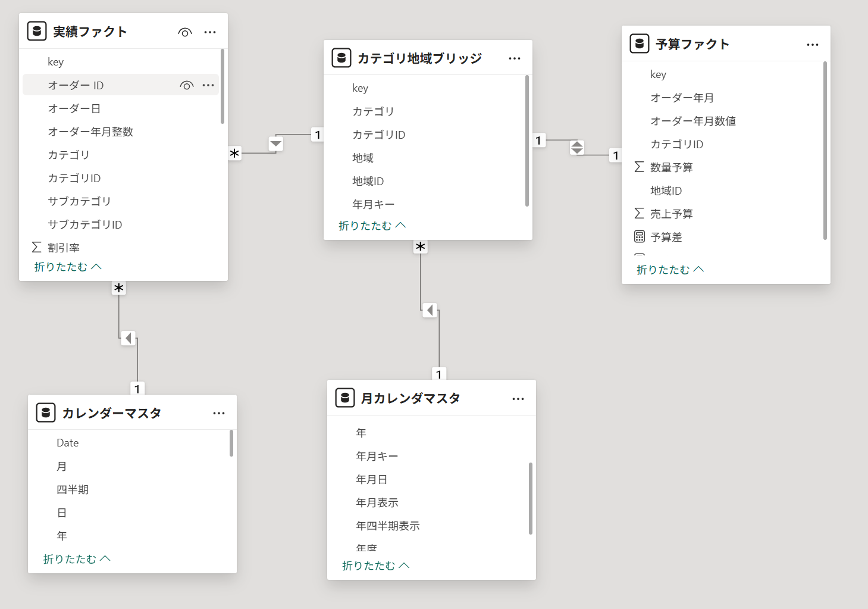Select the 年月キー field in 月カレンダマスタ
The width and height of the screenshot is (868, 609).
[377, 456]
